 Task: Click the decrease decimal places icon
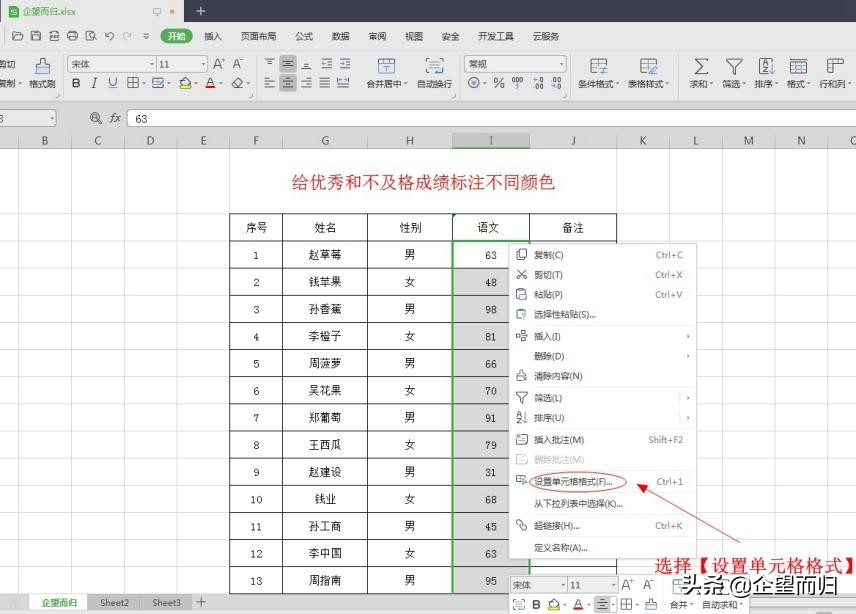coord(556,83)
